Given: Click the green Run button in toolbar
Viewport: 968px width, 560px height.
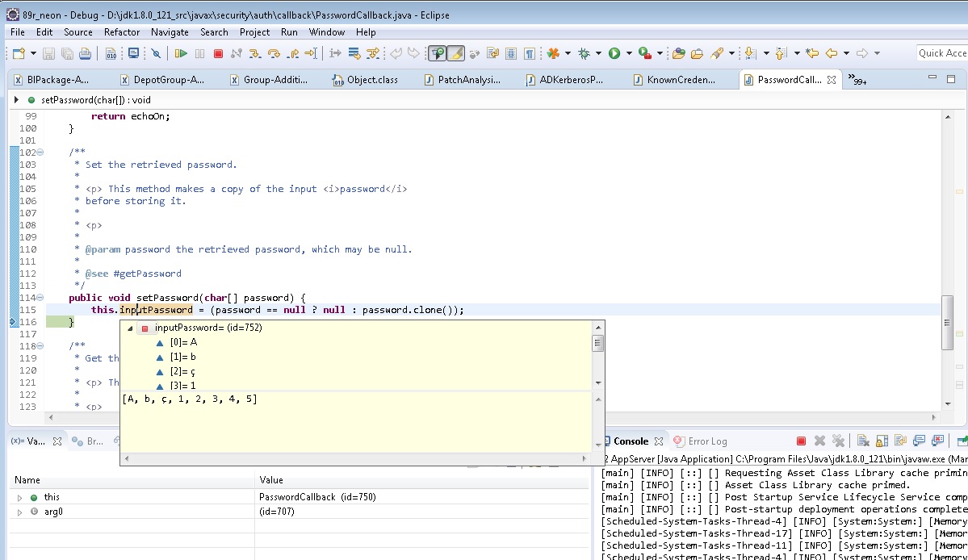Looking at the screenshot, I should pos(614,53).
